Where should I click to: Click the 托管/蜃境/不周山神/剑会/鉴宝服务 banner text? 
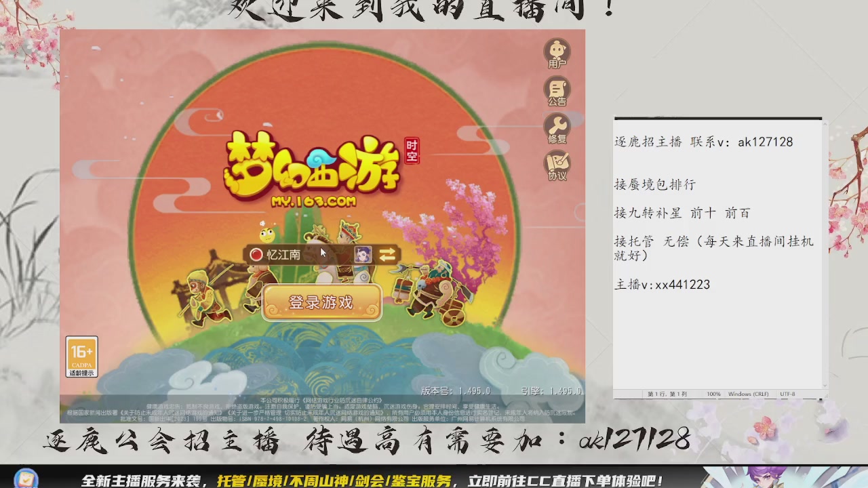tap(334, 481)
